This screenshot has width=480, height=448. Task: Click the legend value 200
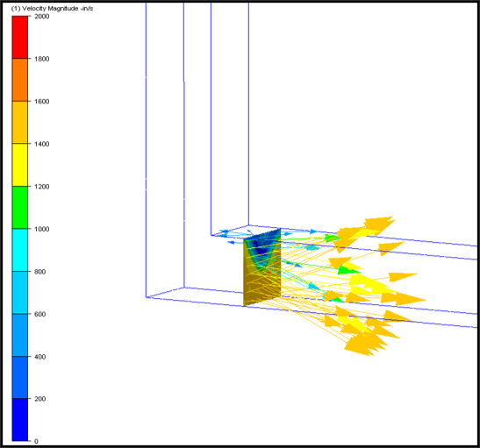(x=39, y=399)
